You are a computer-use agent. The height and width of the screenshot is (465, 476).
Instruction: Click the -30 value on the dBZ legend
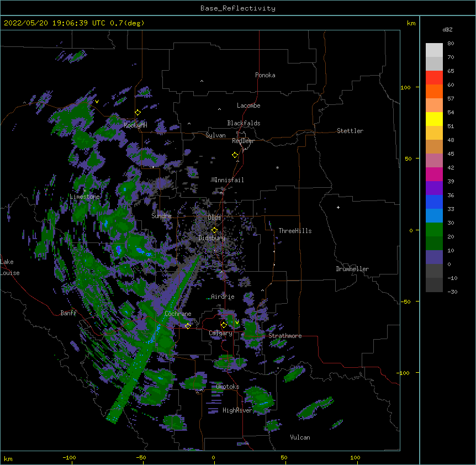click(452, 292)
